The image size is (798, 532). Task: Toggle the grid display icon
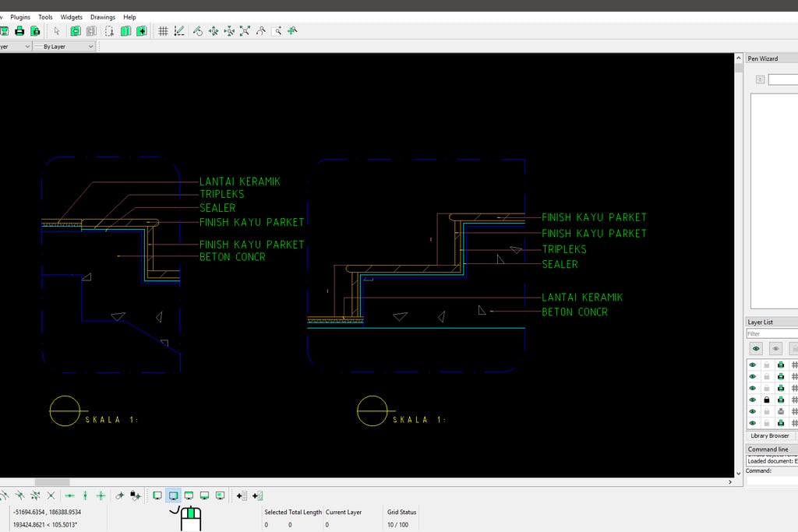(x=163, y=31)
